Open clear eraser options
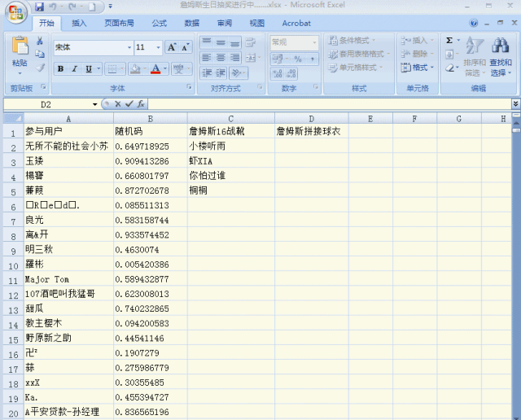 coord(449,68)
